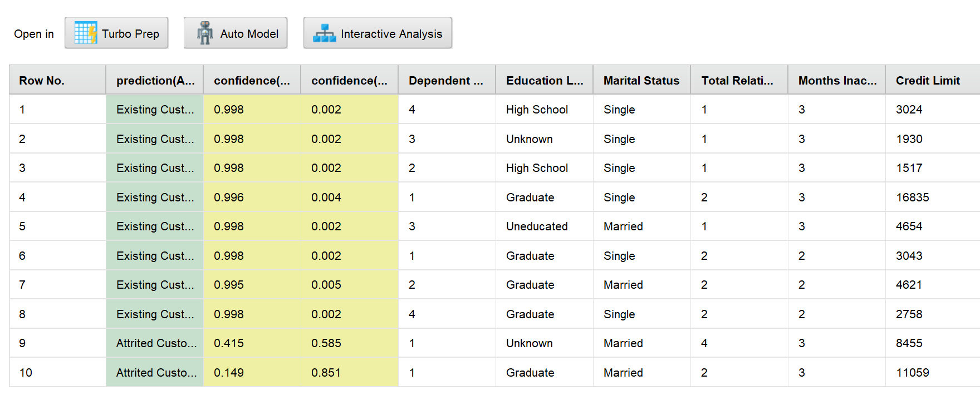Click Months Inactive value in row 6
Viewport: 980px width, 395px height.
tap(837, 255)
